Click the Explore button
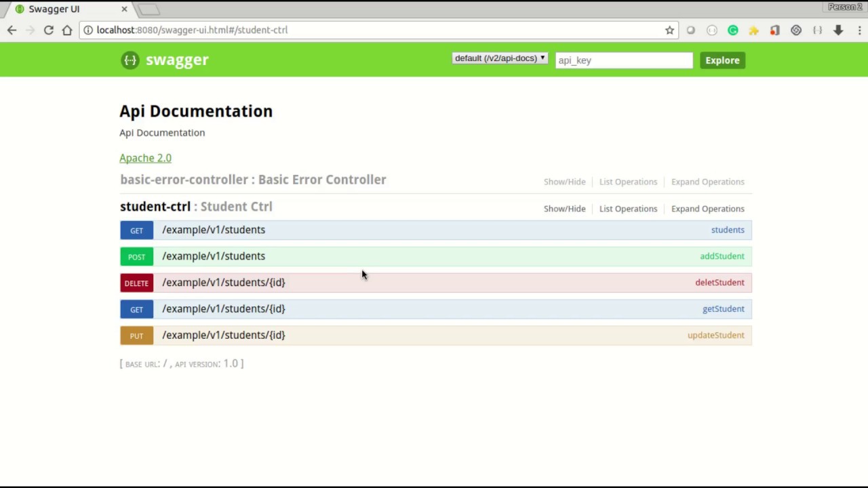868x488 pixels. (x=722, y=60)
